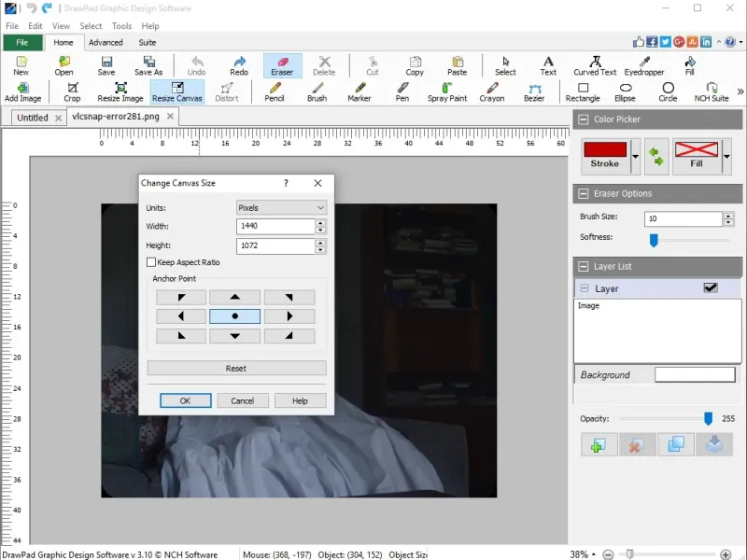The height and width of the screenshot is (560, 747).
Task: Open the NCH Suite tool
Action: pos(712,91)
